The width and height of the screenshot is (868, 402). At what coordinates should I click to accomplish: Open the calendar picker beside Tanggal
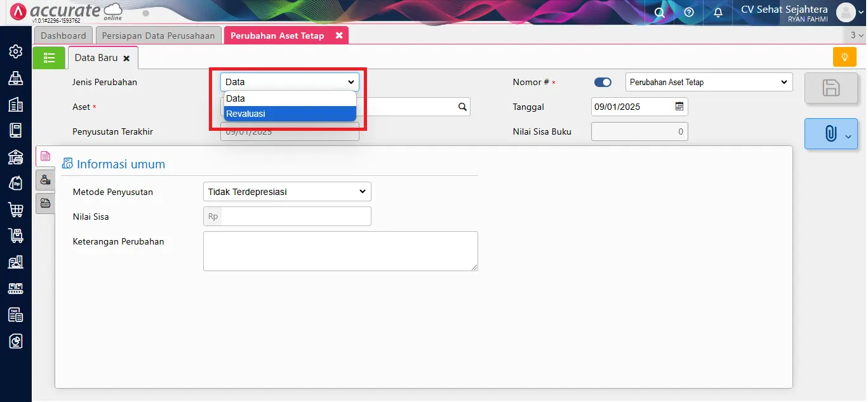click(679, 107)
